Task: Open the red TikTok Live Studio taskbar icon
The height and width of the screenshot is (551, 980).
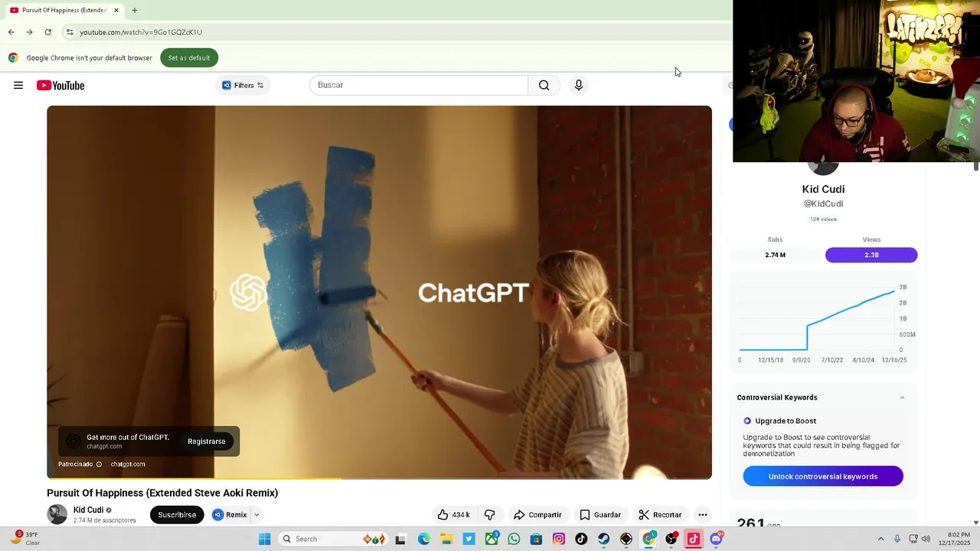Action: [x=694, y=539]
